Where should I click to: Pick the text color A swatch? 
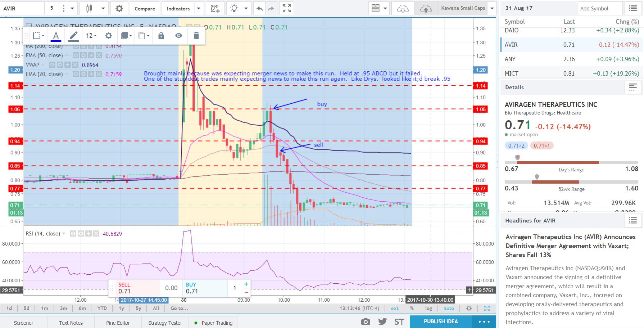point(56,36)
